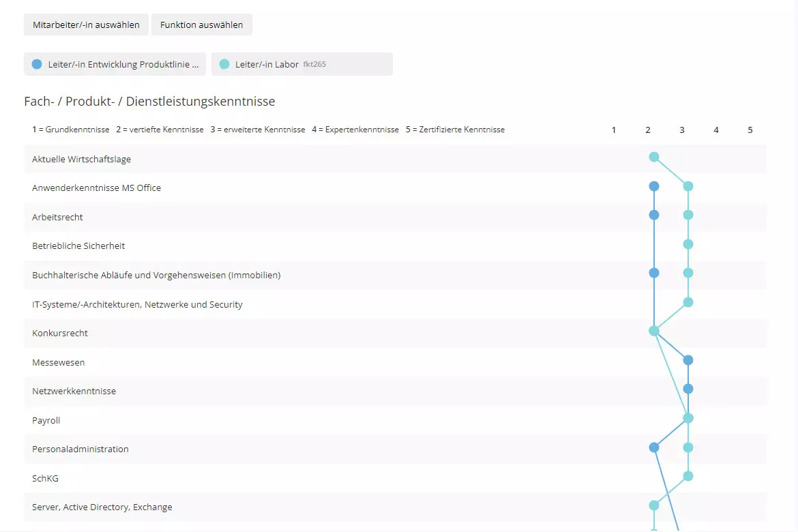Screen dimensions: 798x532
Task: Toggle the 'Leiter/-in Labor' legend chip
Action: tap(301, 64)
